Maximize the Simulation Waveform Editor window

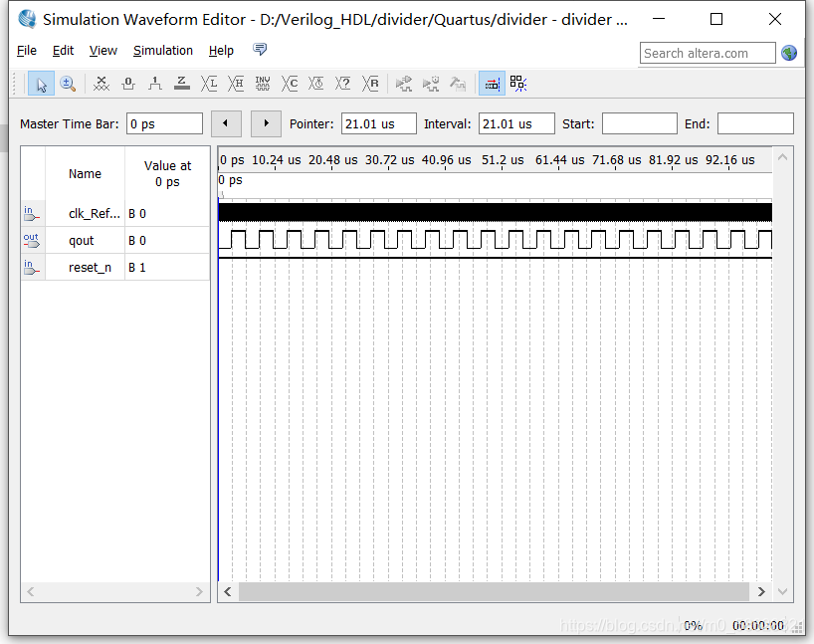pos(716,19)
